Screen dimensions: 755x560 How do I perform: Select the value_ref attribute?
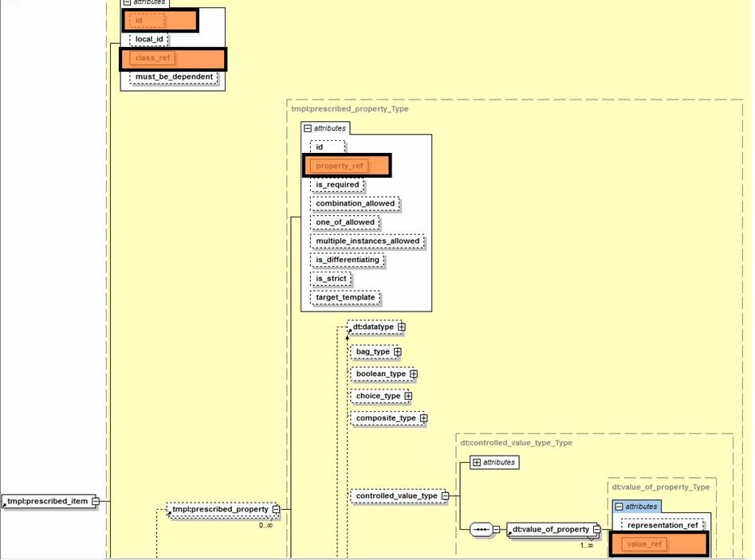(x=645, y=544)
